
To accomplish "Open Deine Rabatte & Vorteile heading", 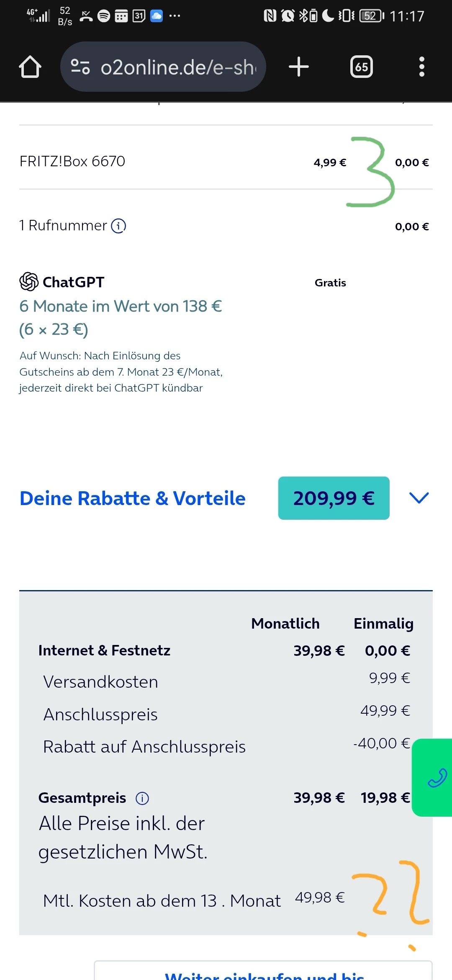I will pyautogui.click(x=132, y=498).
